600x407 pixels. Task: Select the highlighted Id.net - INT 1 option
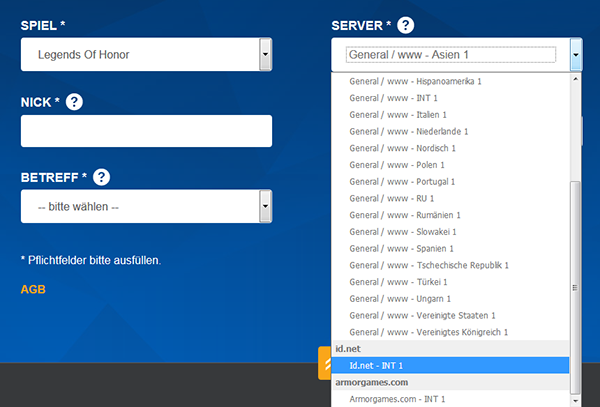(x=451, y=366)
